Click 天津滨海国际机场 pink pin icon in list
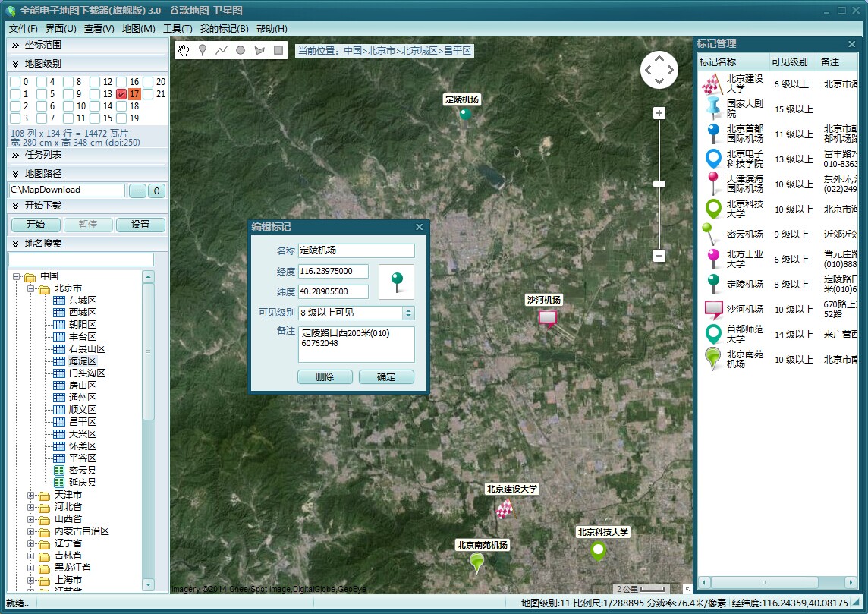Image resolution: width=868 pixels, height=614 pixels. (x=713, y=183)
